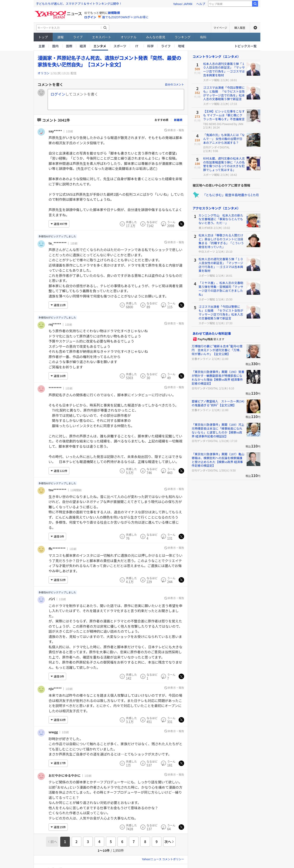294x868 pixels.
Task: Click 共感した on ta_******** comment
Action: click(x=128, y=305)
